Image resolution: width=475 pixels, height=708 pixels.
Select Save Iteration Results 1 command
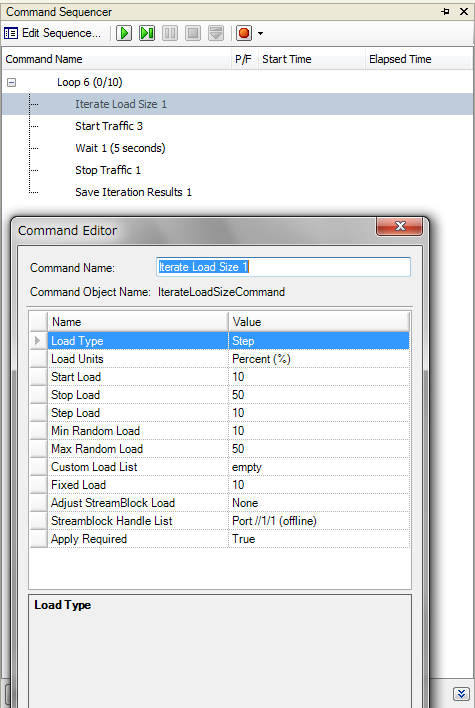point(133,192)
